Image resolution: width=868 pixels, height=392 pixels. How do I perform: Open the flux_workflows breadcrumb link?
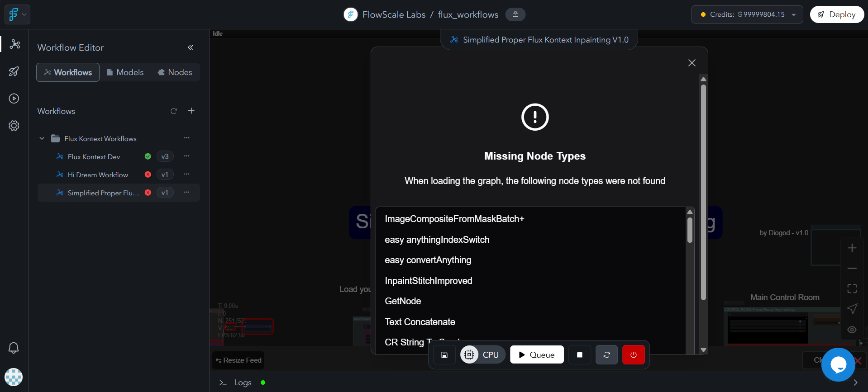(468, 14)
